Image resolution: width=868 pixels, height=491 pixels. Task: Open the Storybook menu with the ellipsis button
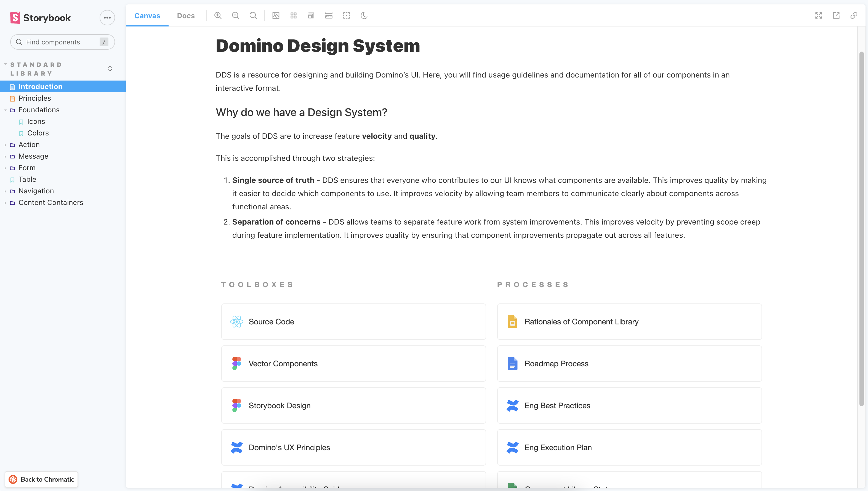tap(107, 18)
